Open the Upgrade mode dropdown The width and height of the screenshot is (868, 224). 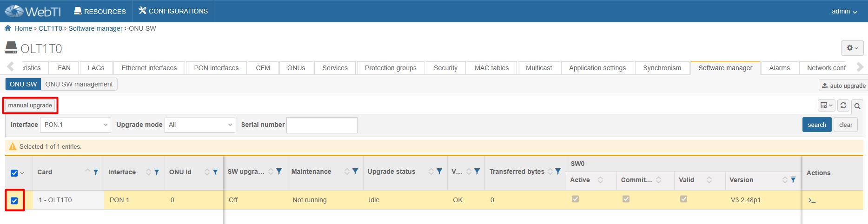pos(200,125)
